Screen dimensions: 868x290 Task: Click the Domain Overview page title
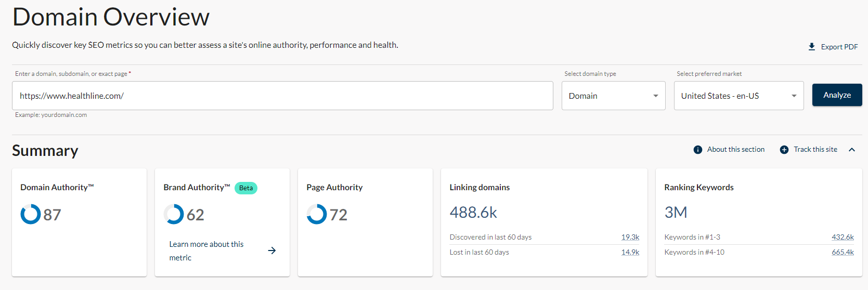pyautogui.click(x=111, y=17)
